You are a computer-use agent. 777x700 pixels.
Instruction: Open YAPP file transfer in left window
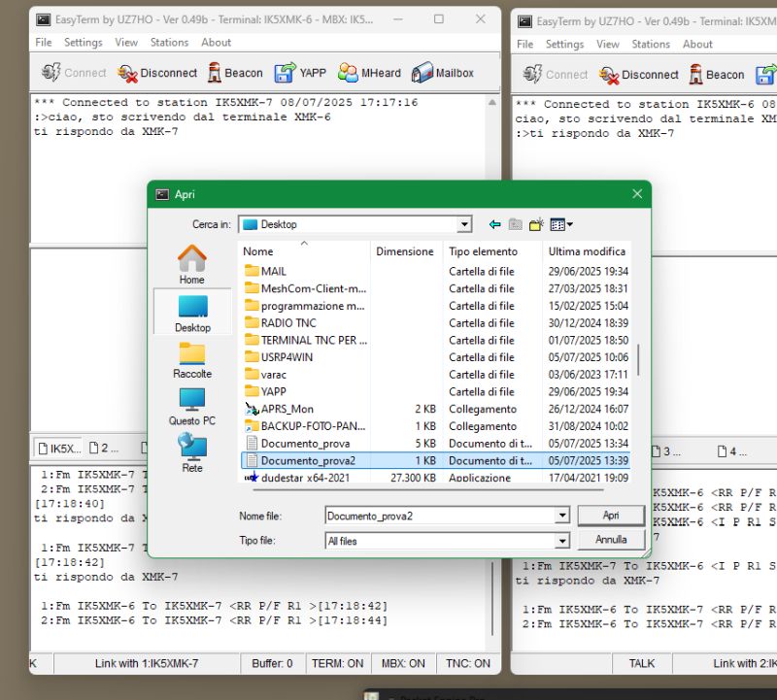300,73
